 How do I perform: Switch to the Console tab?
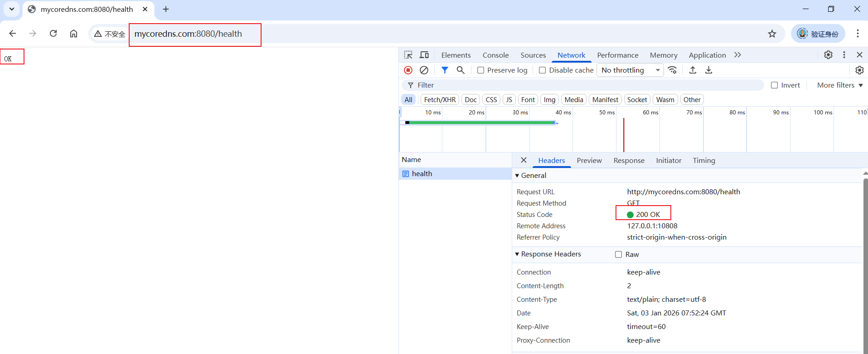495,55
